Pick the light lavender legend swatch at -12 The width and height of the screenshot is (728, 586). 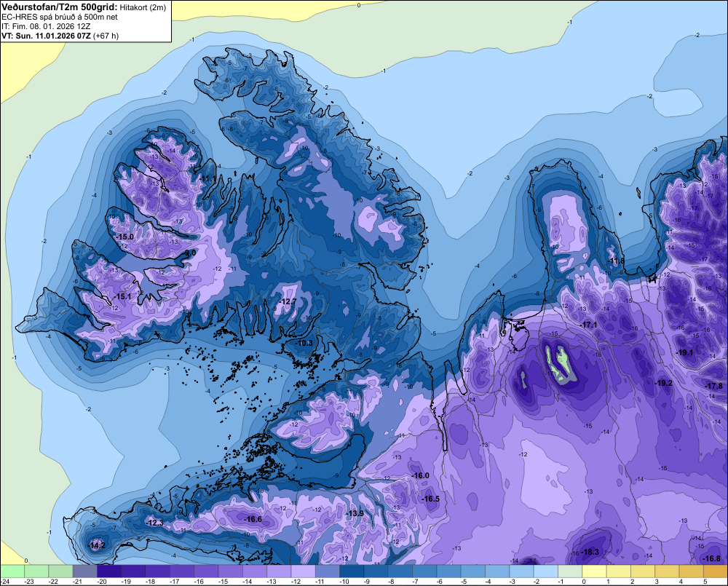(x=303, y=571)
